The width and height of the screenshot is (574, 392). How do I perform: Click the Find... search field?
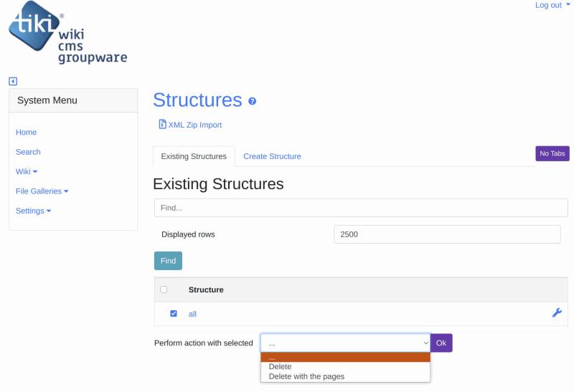(361, 208)
